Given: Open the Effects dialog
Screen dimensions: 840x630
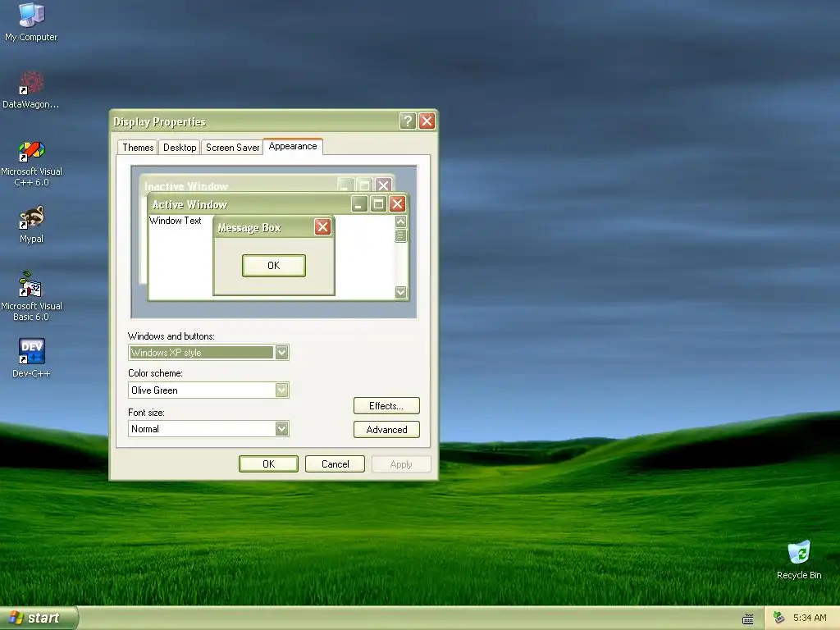Looking at the screenshot, I should click(x=386, y=405).
